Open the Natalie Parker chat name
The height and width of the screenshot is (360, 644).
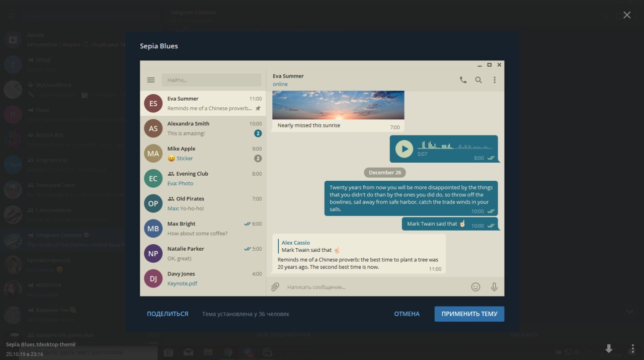tap(186, 249)
